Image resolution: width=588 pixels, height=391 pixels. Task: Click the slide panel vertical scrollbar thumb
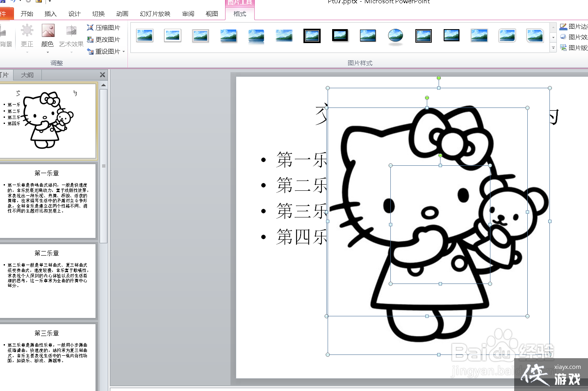tap(104, 166)
